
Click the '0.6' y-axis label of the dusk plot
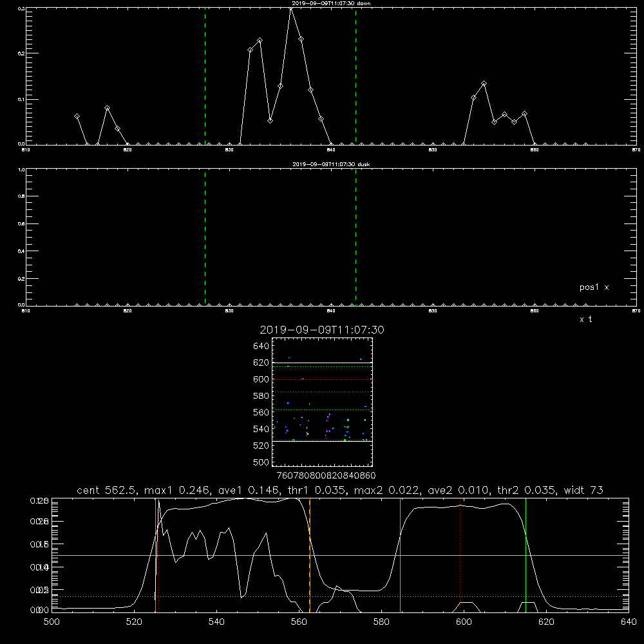click(x=21, y=224)
